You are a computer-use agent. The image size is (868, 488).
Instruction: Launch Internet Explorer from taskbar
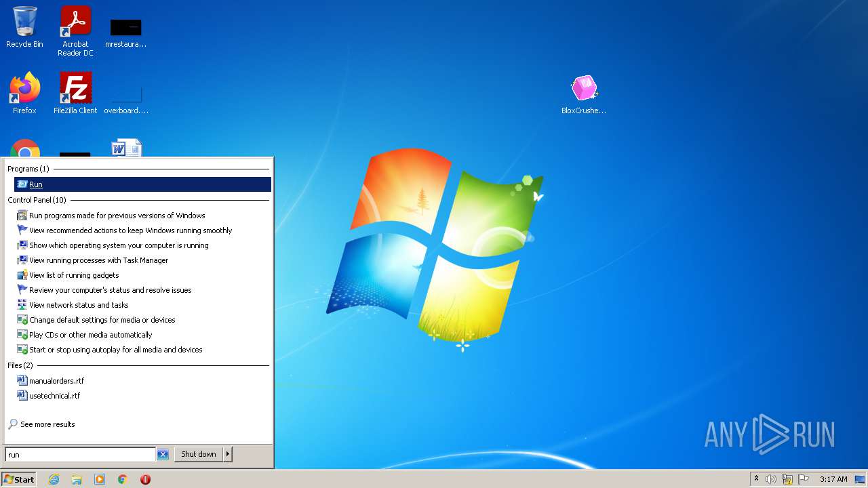[54, 479]
